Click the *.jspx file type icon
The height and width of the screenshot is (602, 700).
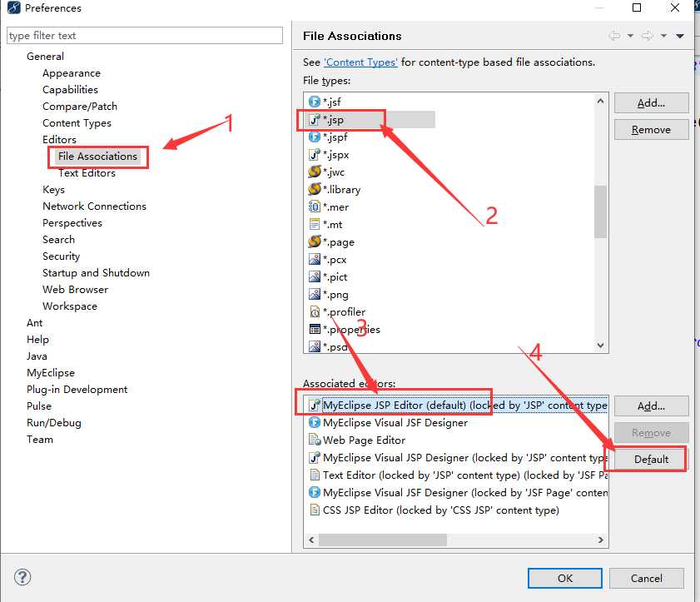tap(315, 155)
